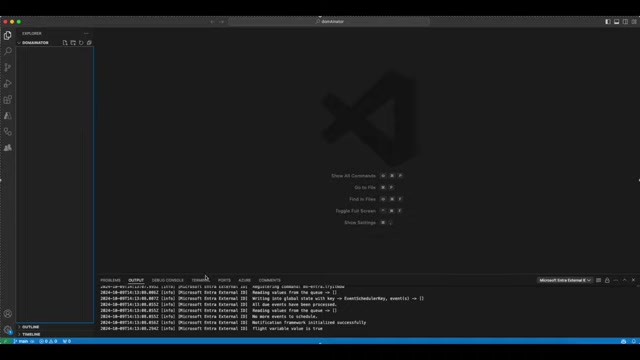Click the title bar search box
640x360 pixels.
tap(329, 22)
